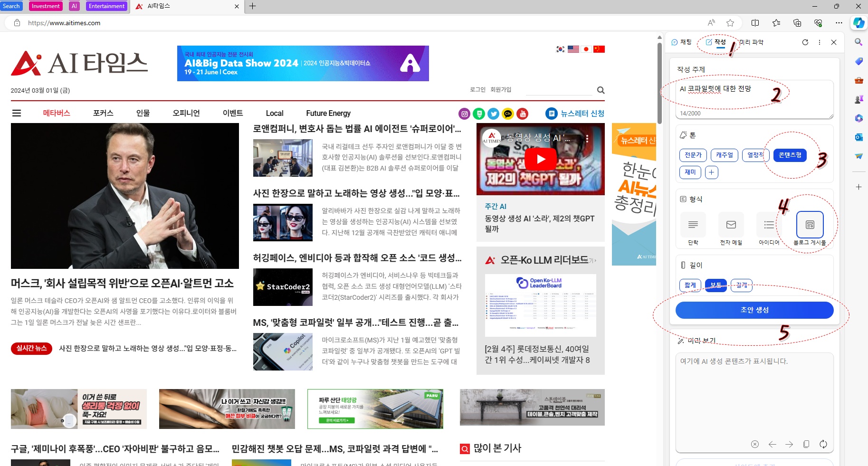The height and width of the screenshot is (466, 868).
Task: Click the AI Times Instagram icon
Action: pos(465,114)
